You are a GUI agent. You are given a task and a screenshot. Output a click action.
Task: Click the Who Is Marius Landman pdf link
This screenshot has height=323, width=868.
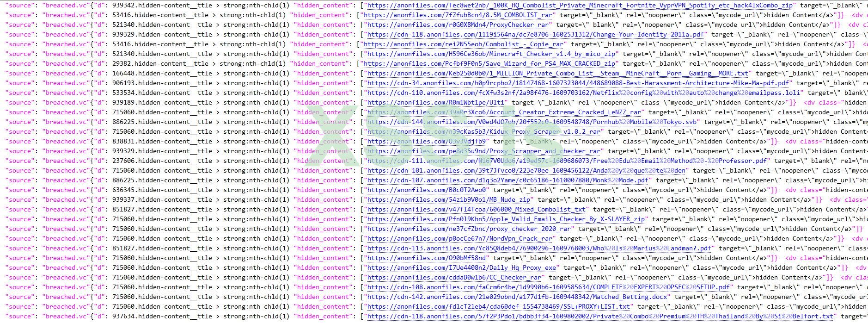pos(539,248)
